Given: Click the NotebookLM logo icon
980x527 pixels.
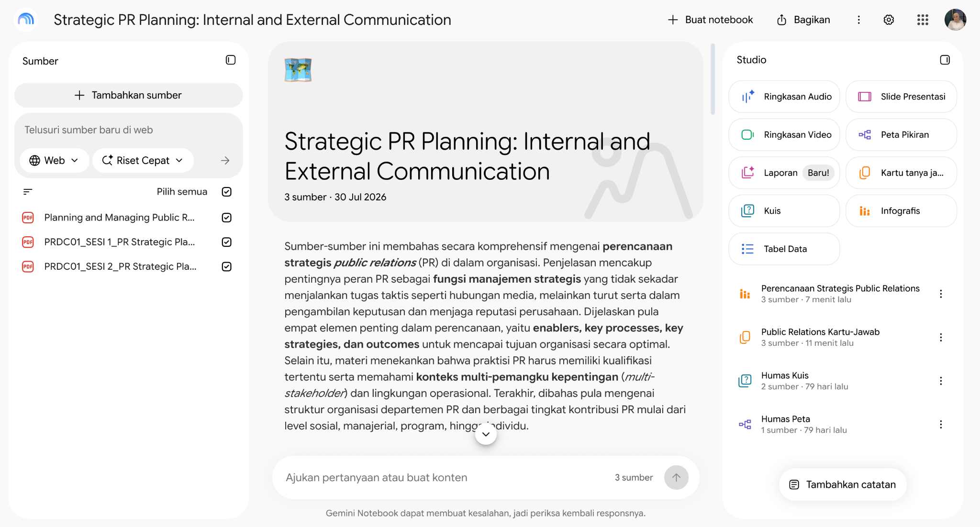Looking at the screenshot, I should (26, 20).
